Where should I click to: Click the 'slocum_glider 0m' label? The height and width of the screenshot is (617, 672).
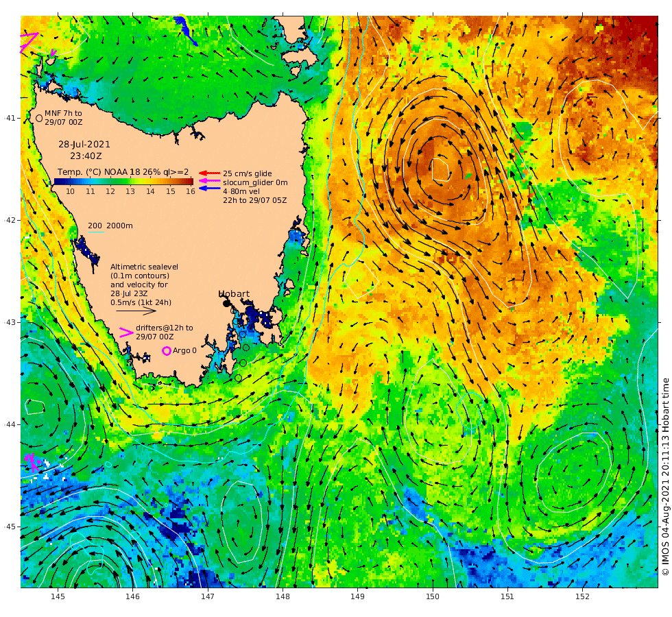coord(255,182)
